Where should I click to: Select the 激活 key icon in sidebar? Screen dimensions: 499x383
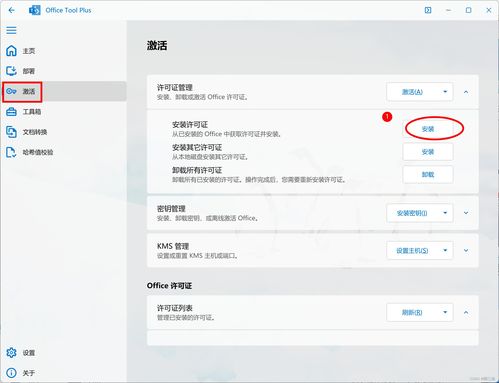pyautogui.click(x=11, y=91)
